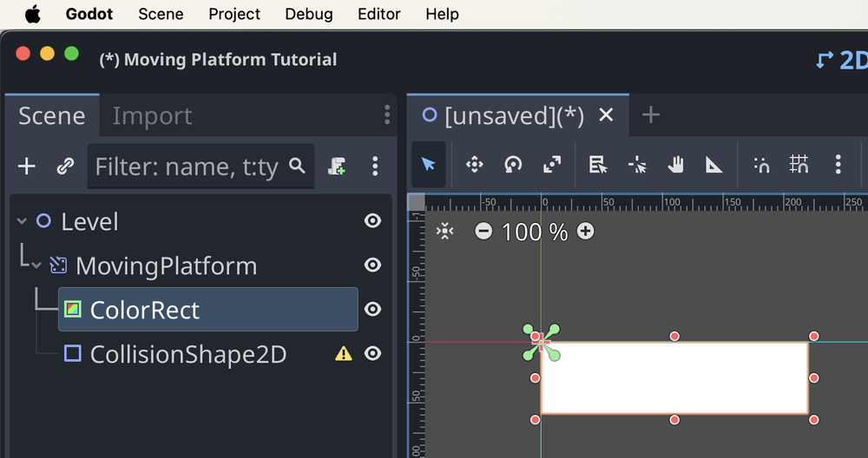Open the Project menu
The width and height of the screenshot is (868, 458).
click(x=234, y=14)
